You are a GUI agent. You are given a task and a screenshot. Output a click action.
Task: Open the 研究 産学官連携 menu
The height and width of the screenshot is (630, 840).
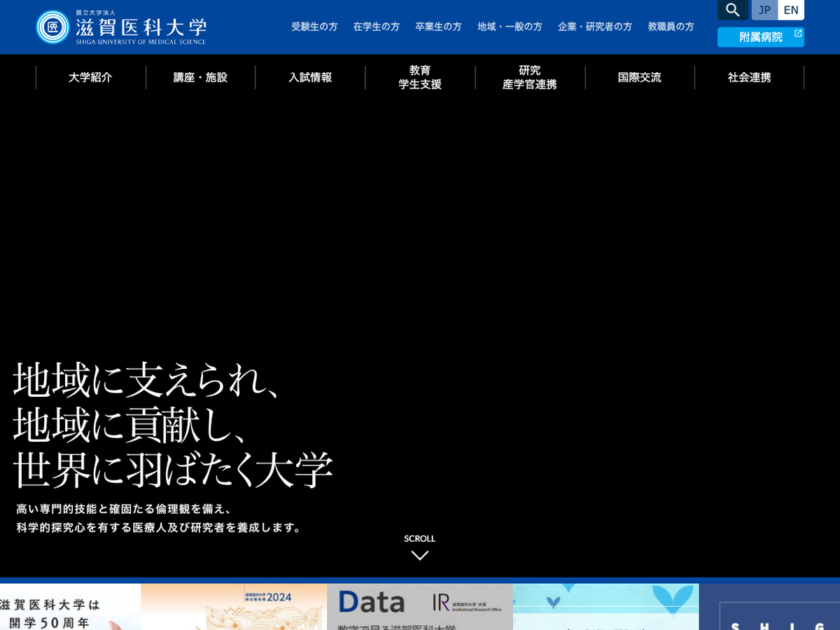530,78
